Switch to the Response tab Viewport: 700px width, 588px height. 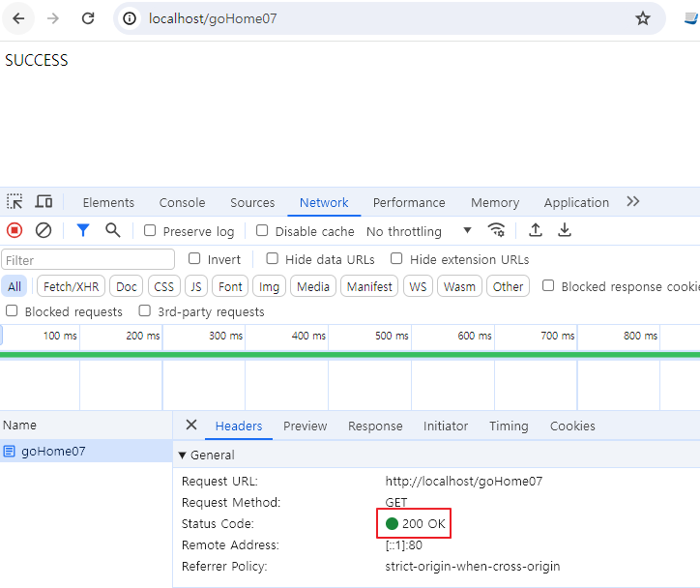click(375, 426)
